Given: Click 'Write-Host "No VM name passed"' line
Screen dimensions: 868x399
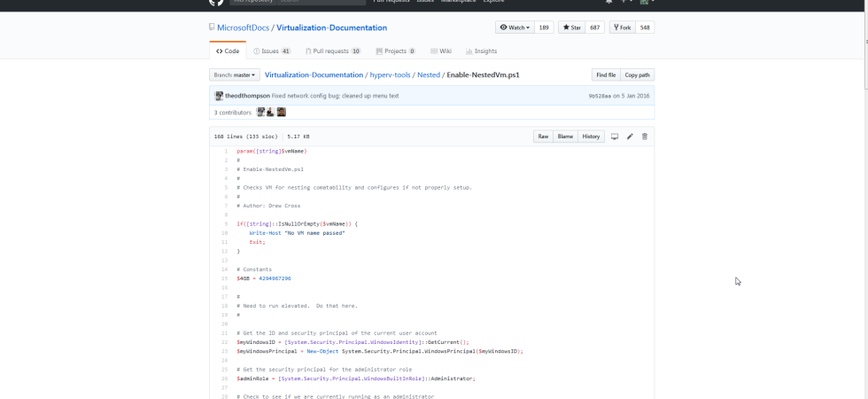Looking at the screenshot, I should click(298, 232).
